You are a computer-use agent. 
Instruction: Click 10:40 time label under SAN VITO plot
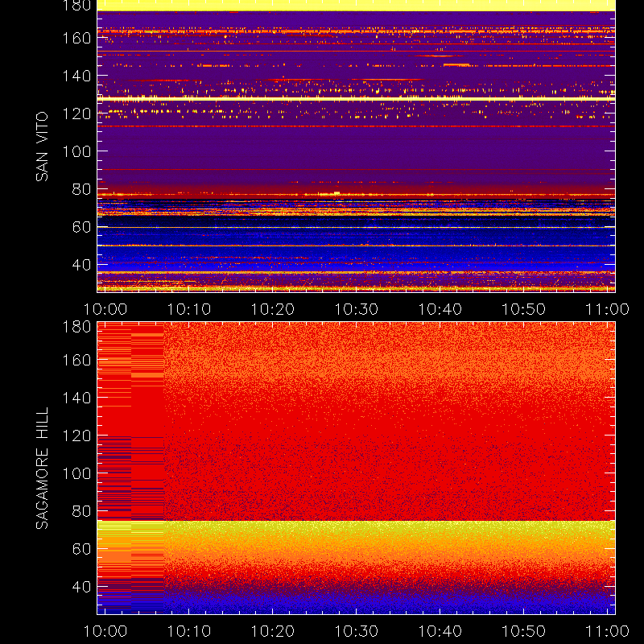440,309
